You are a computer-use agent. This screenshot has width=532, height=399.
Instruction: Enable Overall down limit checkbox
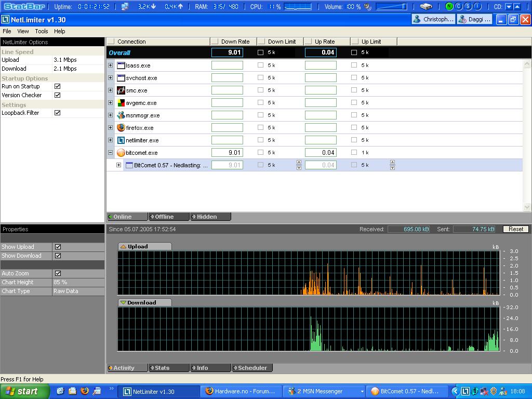(x=261, y=52)
